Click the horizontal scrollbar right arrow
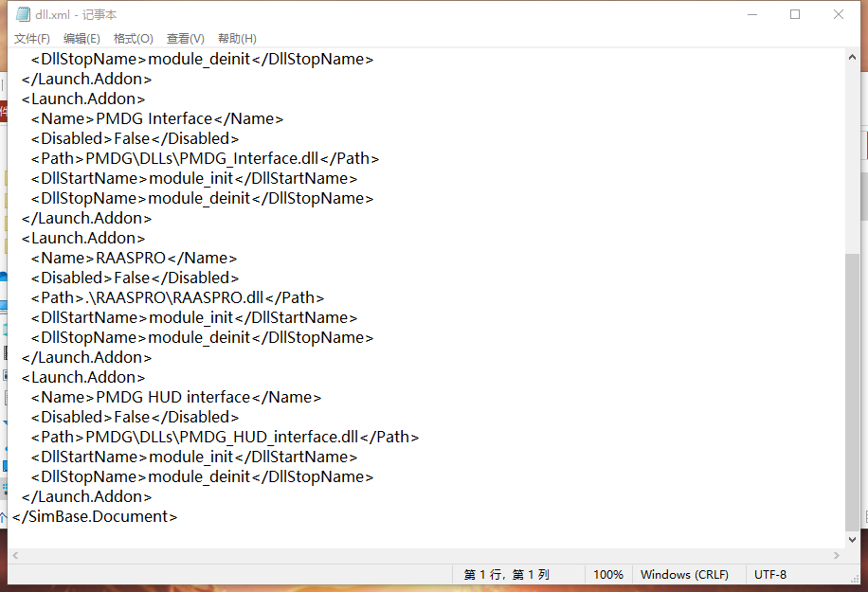Viewport: 868px width, 592px height. pyautogui.click(x=836, y=556)
